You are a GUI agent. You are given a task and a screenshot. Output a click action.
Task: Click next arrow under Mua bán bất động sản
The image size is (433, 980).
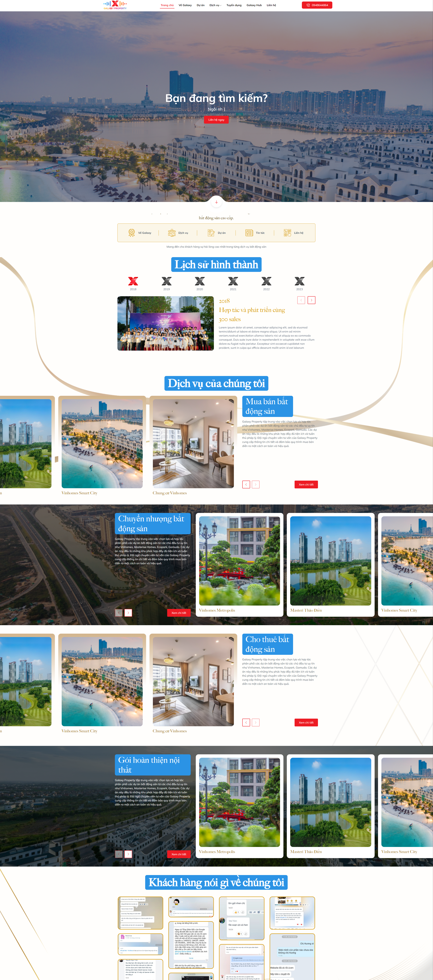256,484
